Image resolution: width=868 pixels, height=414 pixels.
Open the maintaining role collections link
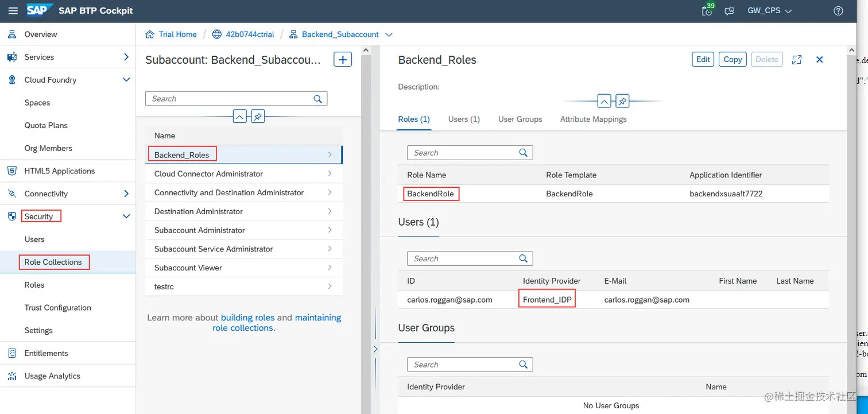click(x=277, y=323)
